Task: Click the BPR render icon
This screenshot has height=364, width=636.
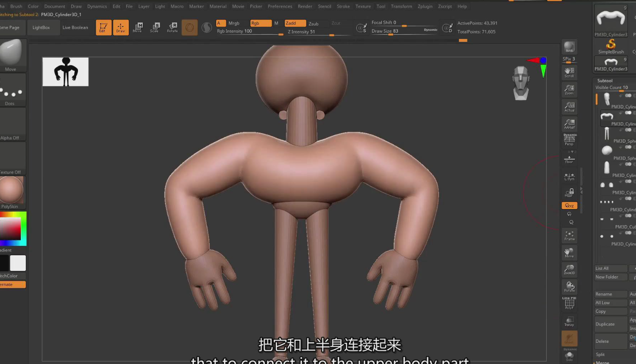Action: [x=569, y=47]
